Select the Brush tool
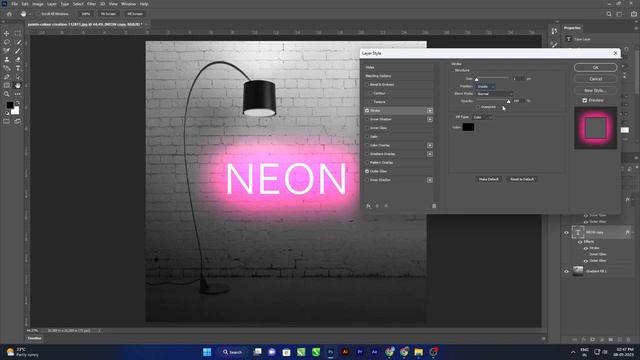 [18, 51]
